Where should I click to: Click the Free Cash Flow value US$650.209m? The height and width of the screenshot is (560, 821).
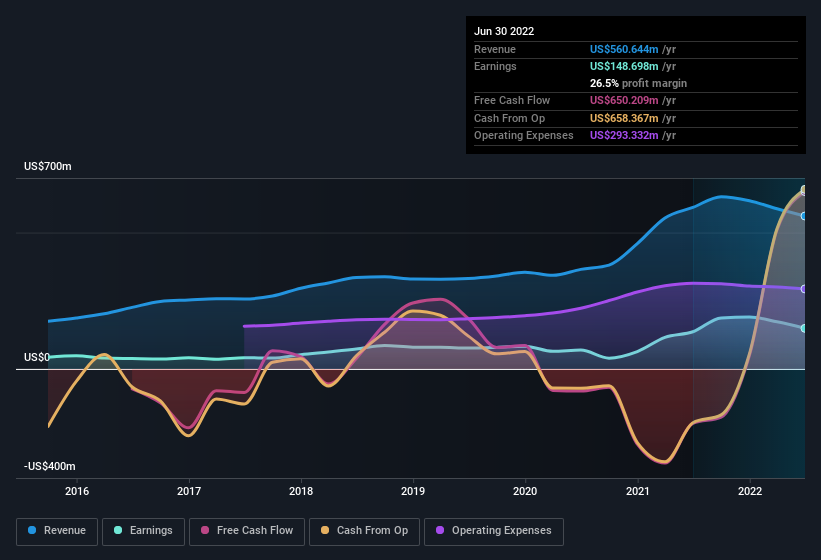[625, 100]
